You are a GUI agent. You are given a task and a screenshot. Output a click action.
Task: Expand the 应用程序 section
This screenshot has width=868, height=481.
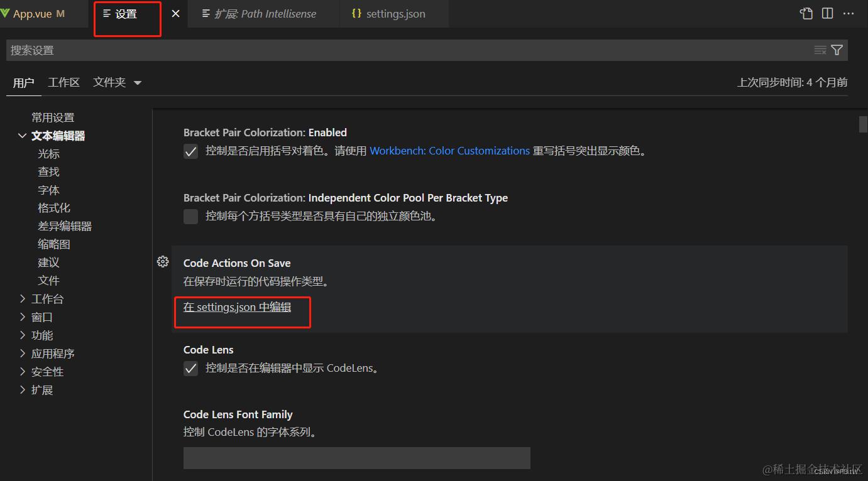point(23,354)
